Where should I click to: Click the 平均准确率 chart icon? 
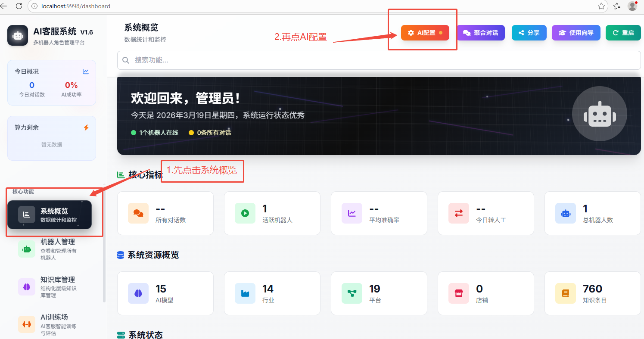click(x=352, y=213)
